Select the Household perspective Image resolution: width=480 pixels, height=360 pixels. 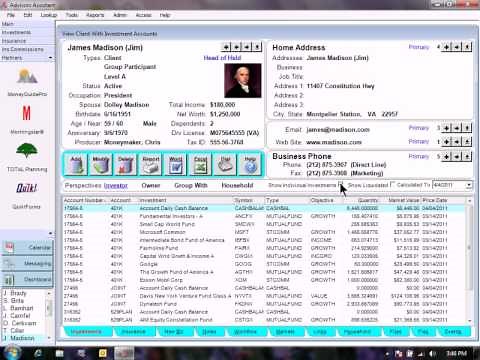coord(237,185)
